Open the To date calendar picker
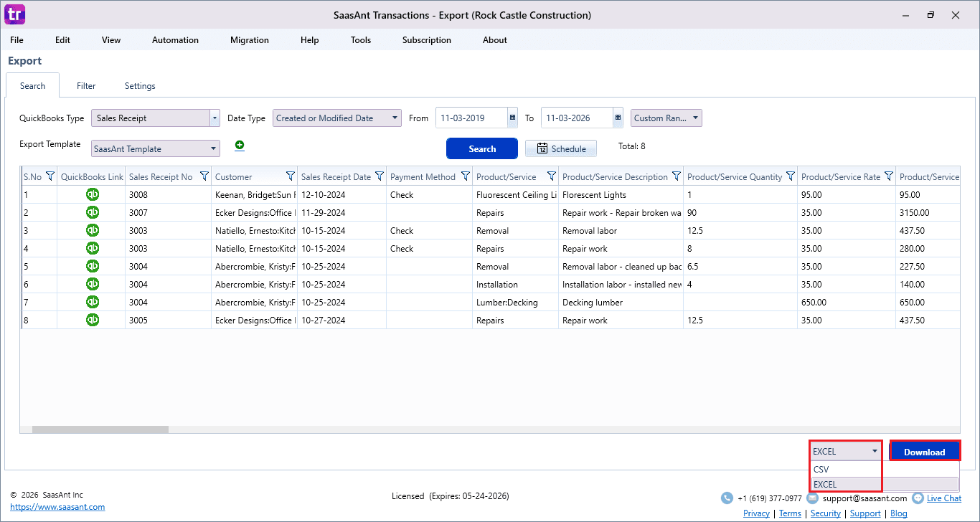The width and height of the screenshot is (980, 522). pyautogui.click(x=618, y=118)
